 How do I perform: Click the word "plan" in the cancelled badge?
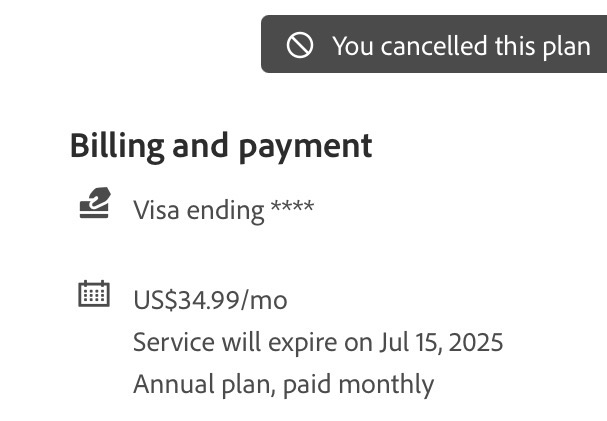click(567, 46)
